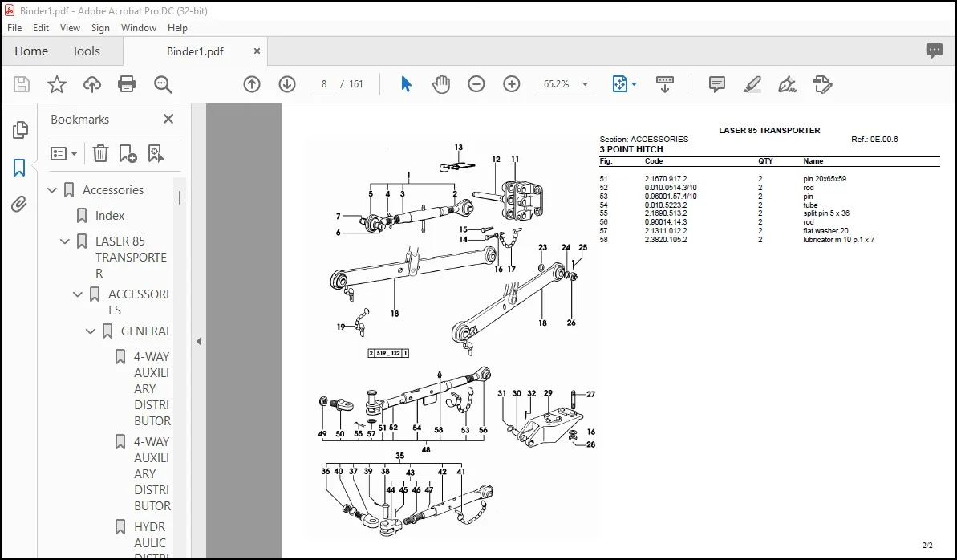Go to the previous page arrow
This screenshot has width=957, height=560.
click(252, 84)
